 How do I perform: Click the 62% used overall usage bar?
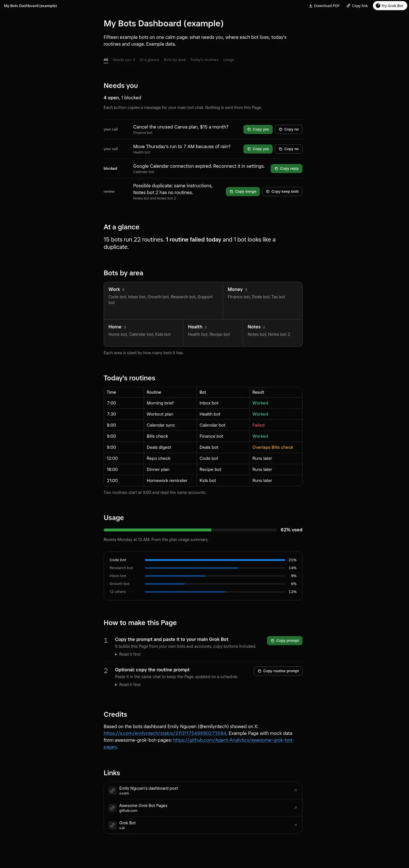point(190,530)
